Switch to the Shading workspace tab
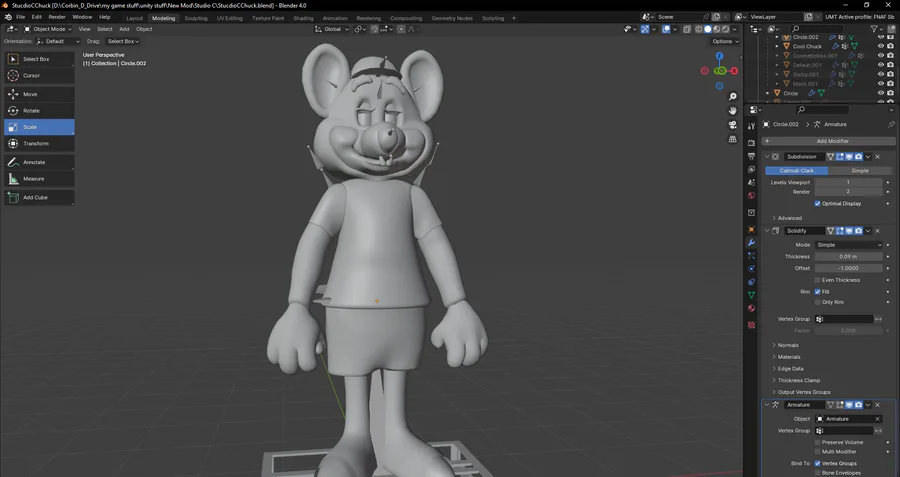The image size is (900, 477). 303,18
